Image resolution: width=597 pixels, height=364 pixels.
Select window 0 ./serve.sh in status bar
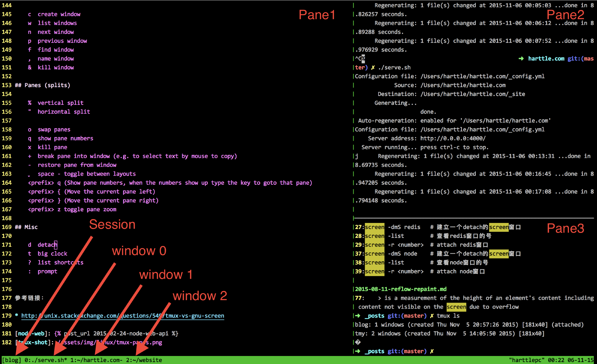(x=46, y=360)
